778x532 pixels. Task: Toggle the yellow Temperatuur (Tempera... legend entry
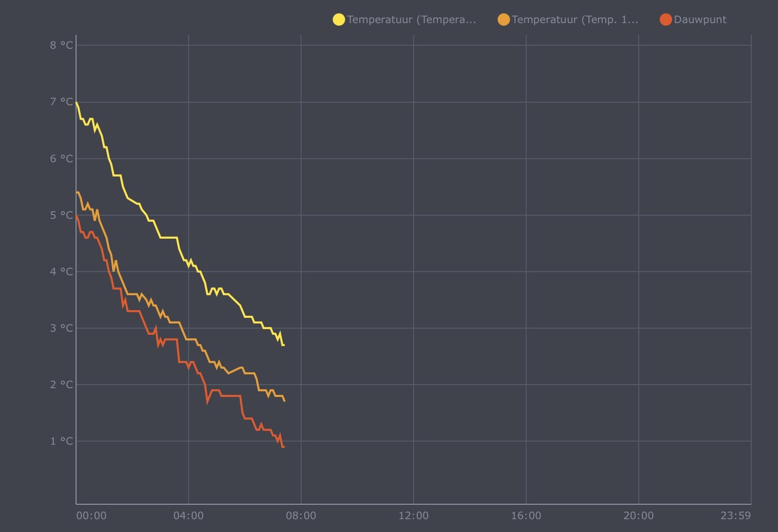pyautogui.click(x=404, y=20)
